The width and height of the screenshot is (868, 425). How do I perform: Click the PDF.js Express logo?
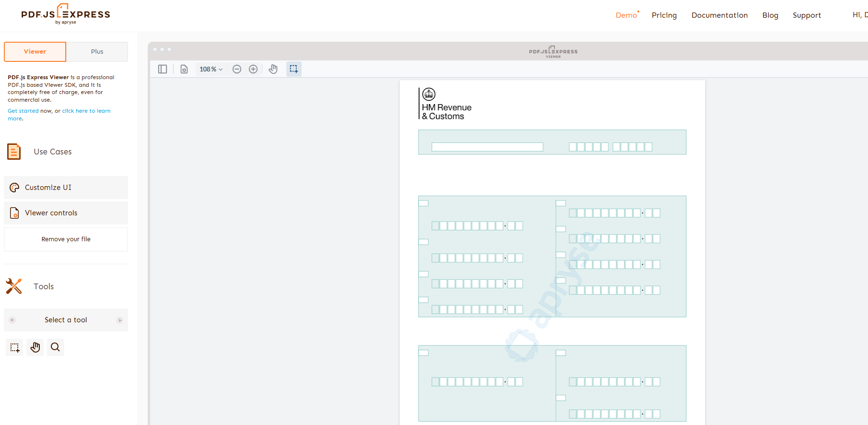tap(66, 14)
